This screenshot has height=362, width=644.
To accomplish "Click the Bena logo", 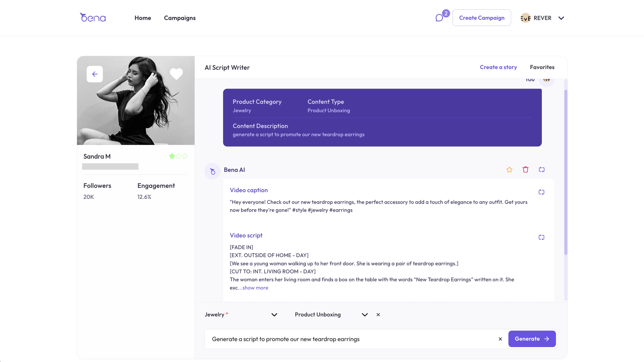I will tap(93, 17).
